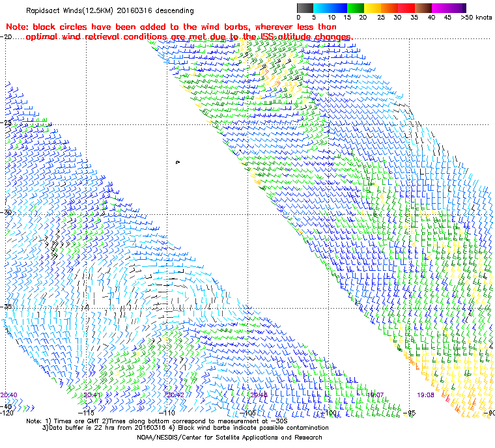The image size is (495, 448).
Task: Click the gray 0–5 knots legend segment
Action: pyautogui.click(x=305, y=8)
